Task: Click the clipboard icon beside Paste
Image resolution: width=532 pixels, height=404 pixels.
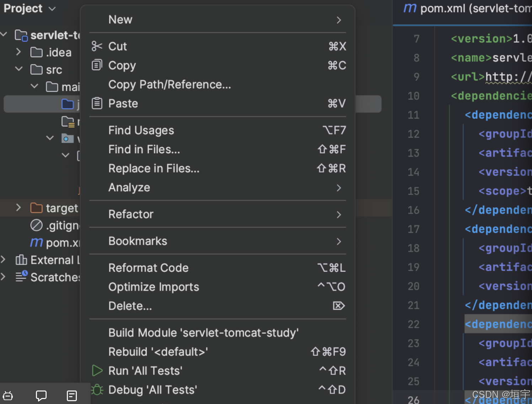Action: coord(97,103)
